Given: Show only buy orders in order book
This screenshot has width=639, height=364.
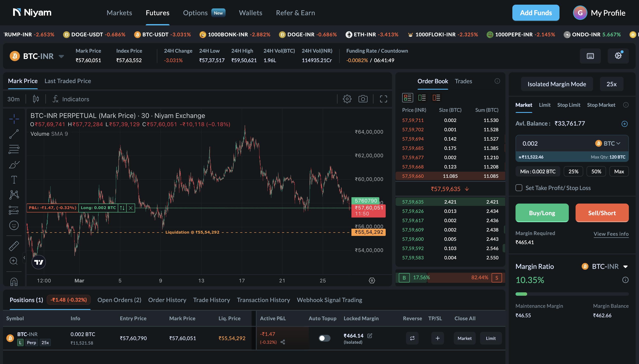Looking at the screenshot, I should click(x=422, y=97).
